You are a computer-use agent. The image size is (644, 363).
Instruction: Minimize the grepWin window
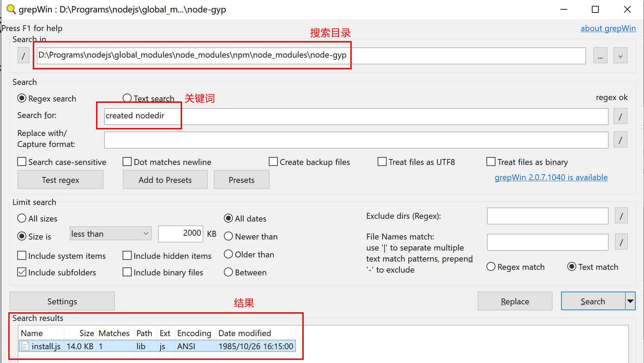click(564, 9)
